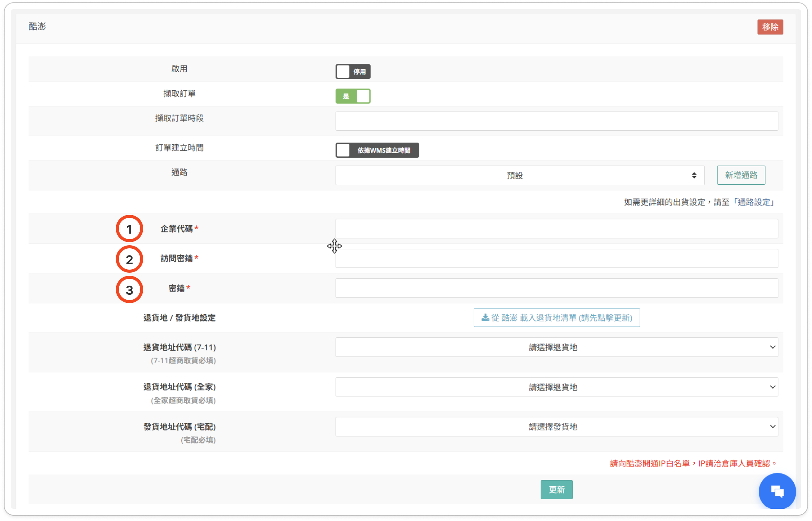Click the download icon in the load return list button
This screenshot has width=812, height=521.
point(485,317)
